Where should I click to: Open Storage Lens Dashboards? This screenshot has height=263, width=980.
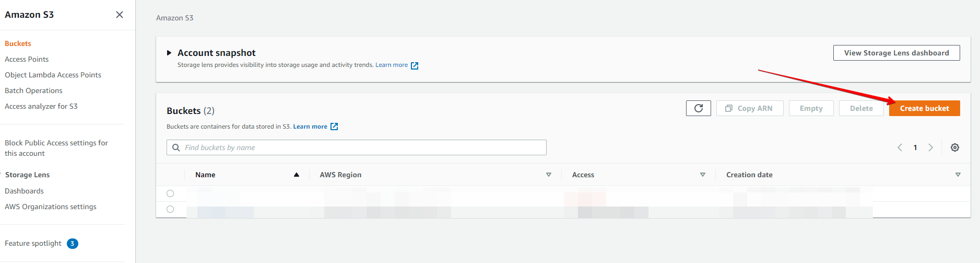pyautogui.click(x=24, y=191)
